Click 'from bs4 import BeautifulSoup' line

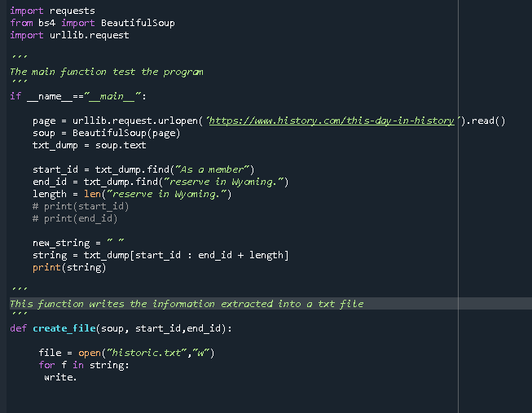point(92,23)
